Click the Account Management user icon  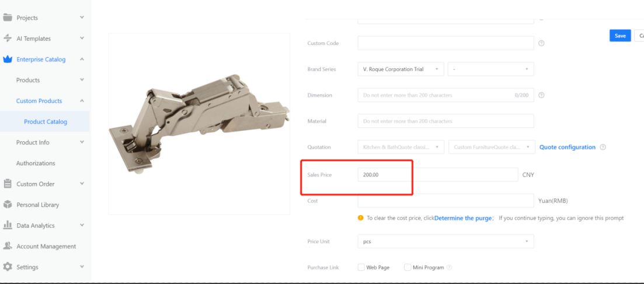click(x=8, y=246)
